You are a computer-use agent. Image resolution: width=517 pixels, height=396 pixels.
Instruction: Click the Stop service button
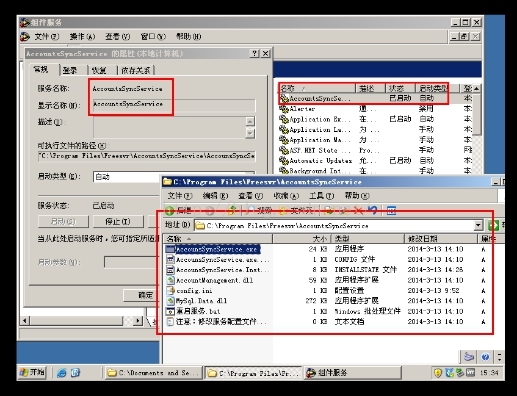tap(118, 221)
